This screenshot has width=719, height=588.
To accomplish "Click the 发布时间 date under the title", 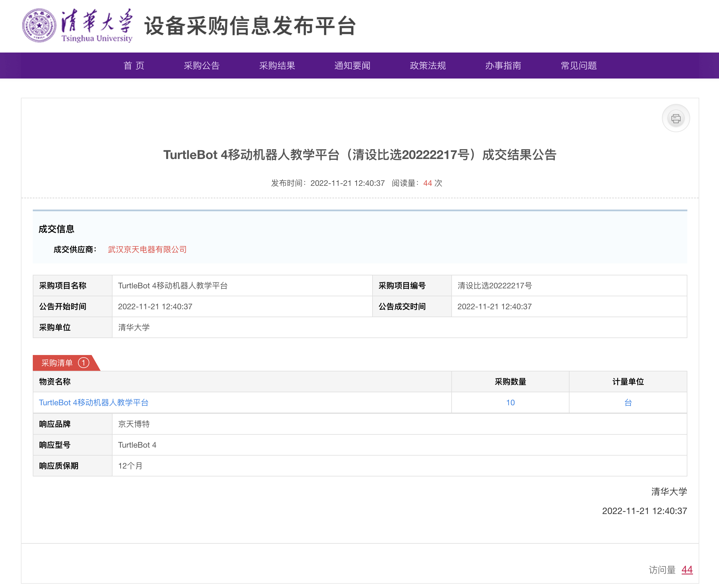I will [347, 183].
